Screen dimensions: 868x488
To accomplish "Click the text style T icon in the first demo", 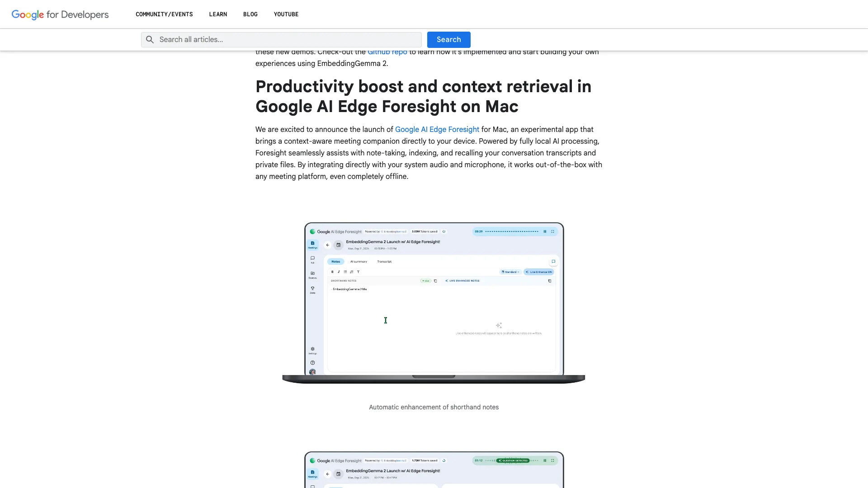I will tap(358, 272).
